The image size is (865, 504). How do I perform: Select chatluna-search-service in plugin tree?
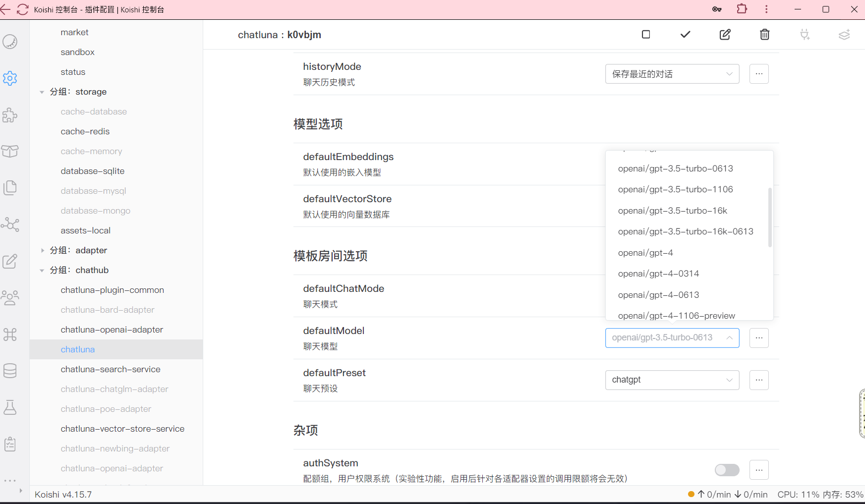coord(111,369)
